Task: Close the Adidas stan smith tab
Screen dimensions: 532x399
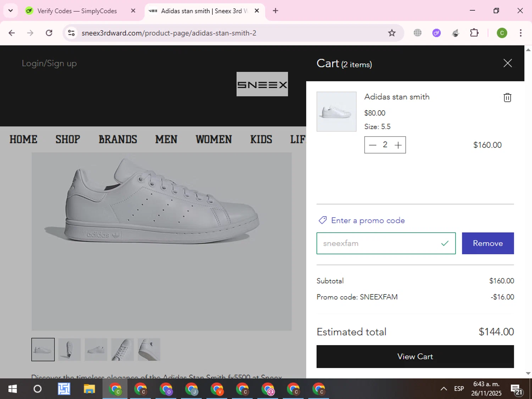Action: pos(257,11)
